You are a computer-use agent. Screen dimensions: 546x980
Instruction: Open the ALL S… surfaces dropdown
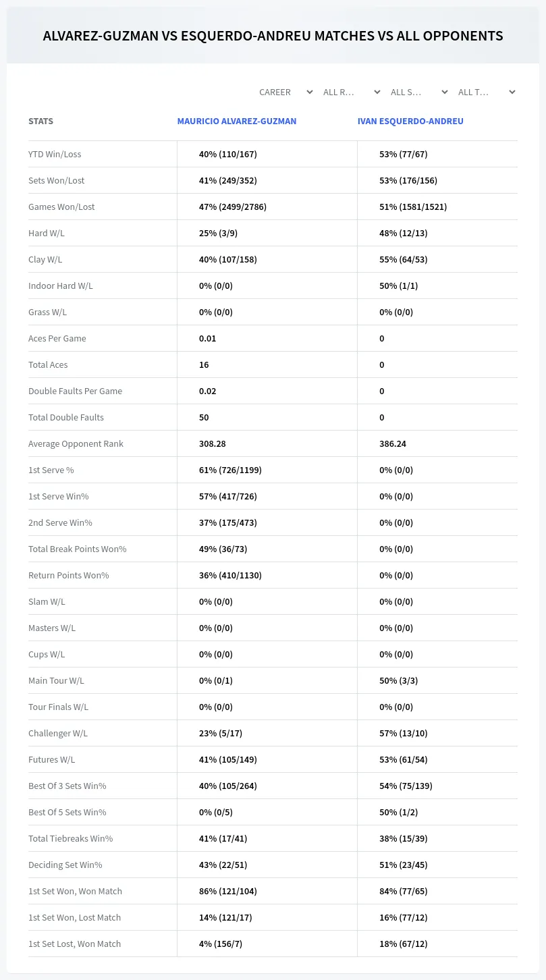click(419, 92)
